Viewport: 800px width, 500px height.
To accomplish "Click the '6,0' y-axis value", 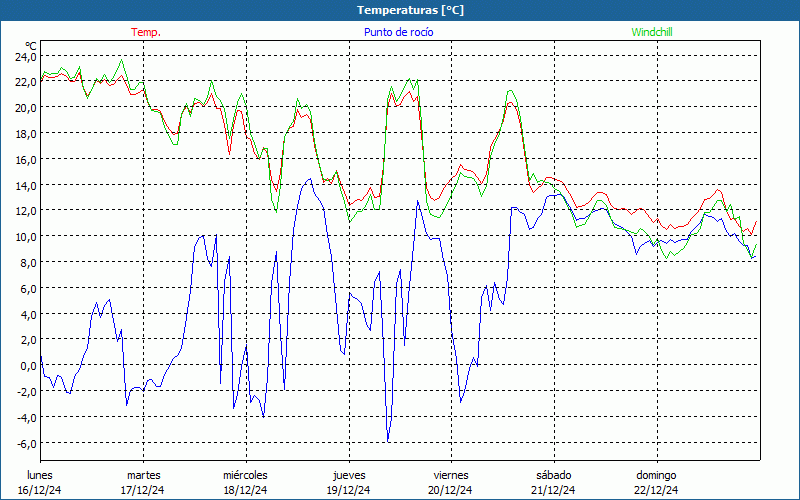I will (28, 289).
